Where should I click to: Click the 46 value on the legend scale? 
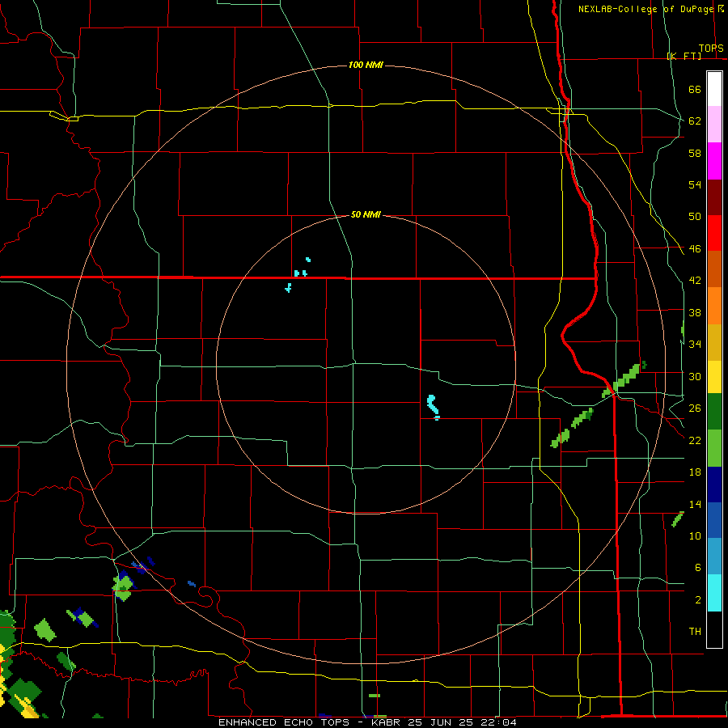tap(695, 249)
